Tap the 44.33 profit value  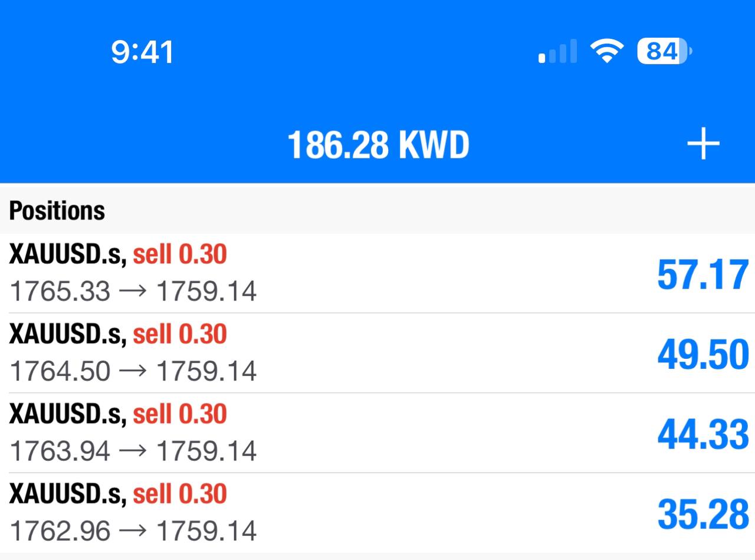703,435
